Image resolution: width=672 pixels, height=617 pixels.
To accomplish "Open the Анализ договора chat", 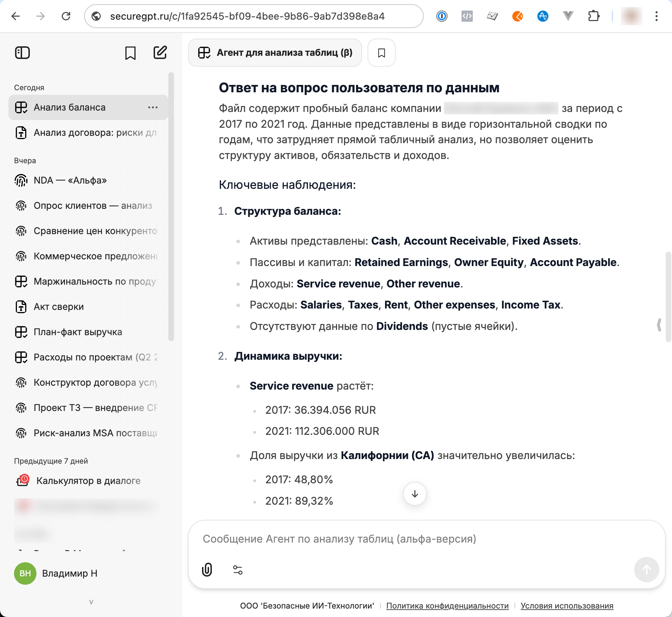I will pyautogui.click(x=88, y=133).
